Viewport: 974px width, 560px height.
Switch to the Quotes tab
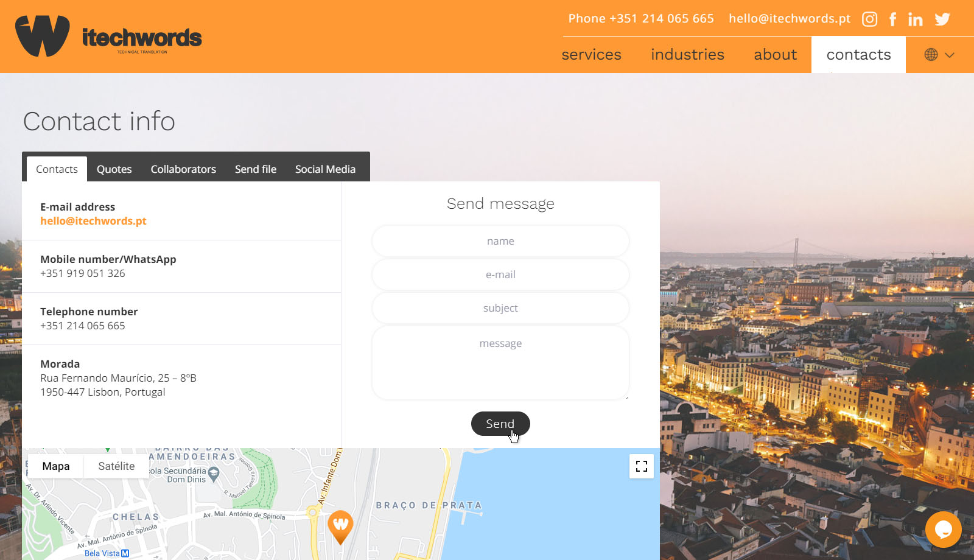pyautogui.click(x=114, y=169)
